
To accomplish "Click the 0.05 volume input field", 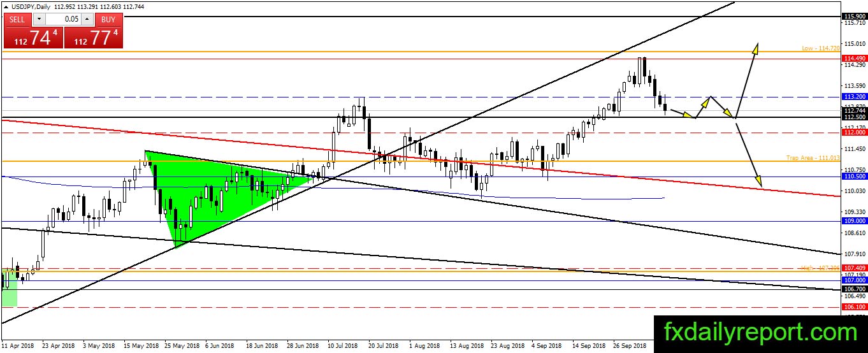I will 62,19.
